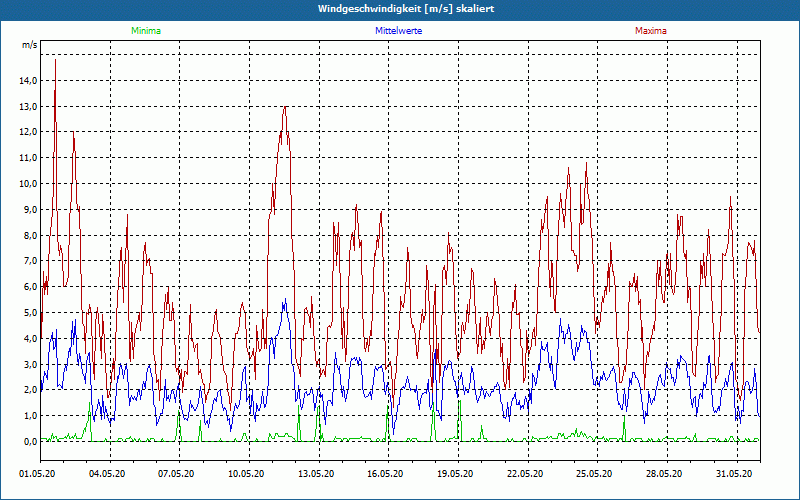Click the 12,0 y-axis value
800x500 pixels.
pos(29,132)
